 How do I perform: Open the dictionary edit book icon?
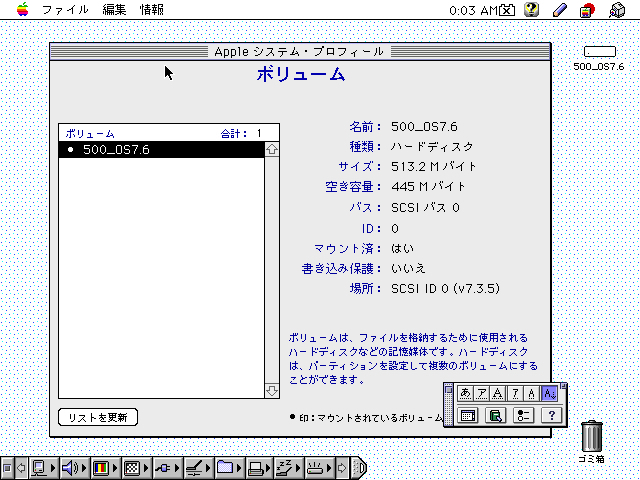point(496,416)
